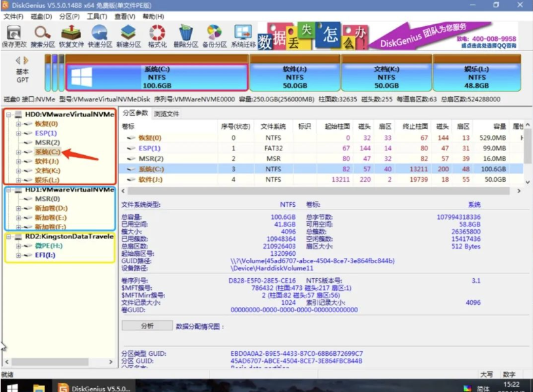Create a New Partition (新建分区)
Image resolution: width=533 pixels, height=392 pixels.
pos(128,37)
